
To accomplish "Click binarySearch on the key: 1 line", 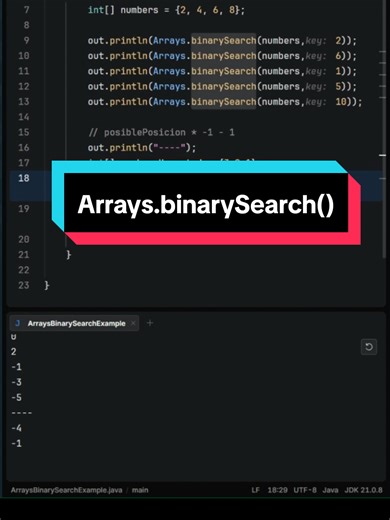I will tap(223, 71).
